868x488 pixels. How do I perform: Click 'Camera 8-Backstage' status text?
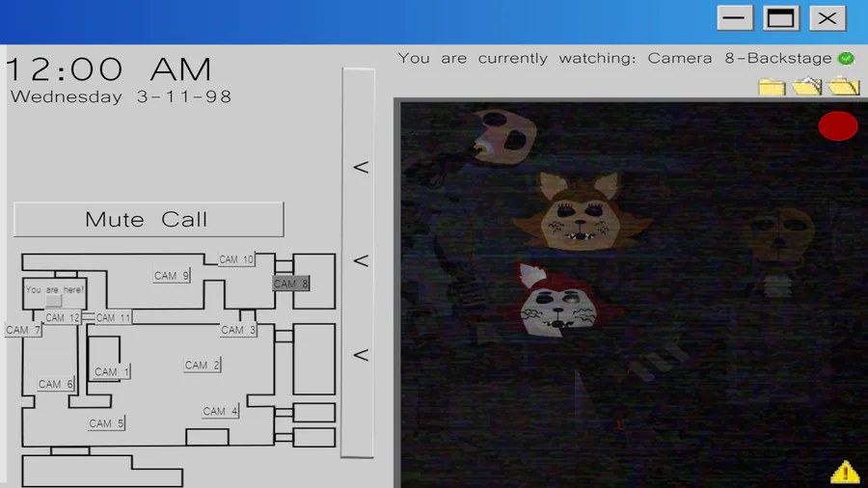(x=740, y=58)
